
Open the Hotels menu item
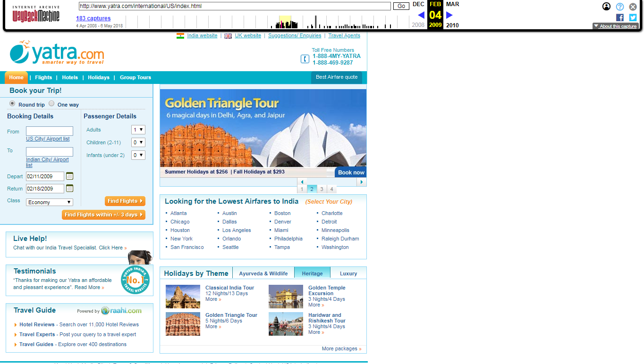pyautogui.click(x=70, y=78)
